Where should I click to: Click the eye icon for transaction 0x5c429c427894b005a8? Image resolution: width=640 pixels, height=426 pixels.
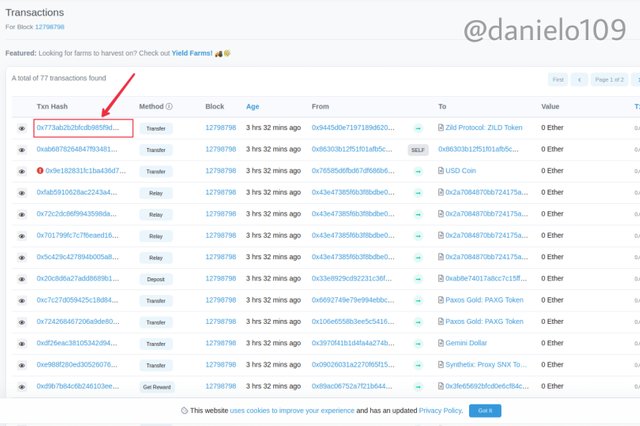(22, 258)
